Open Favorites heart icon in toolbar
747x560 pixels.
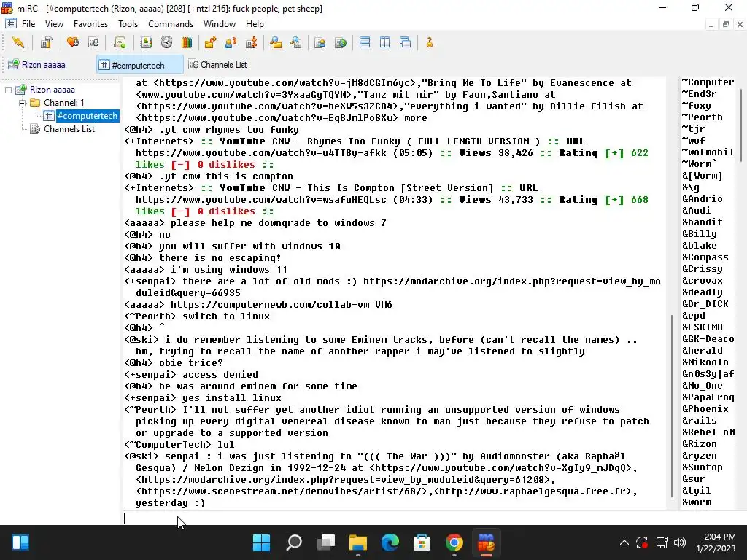click(x=73, y=43)
